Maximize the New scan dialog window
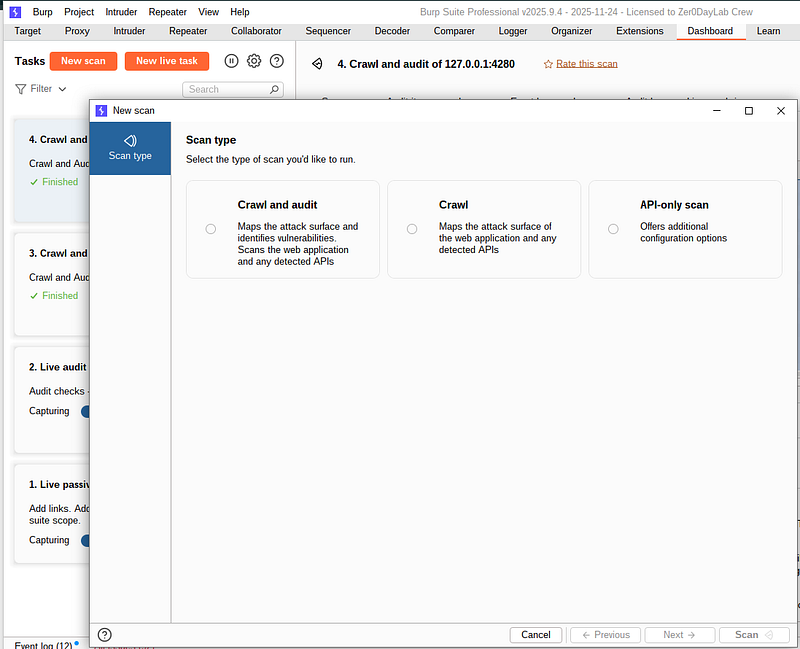 pyautogui.click(x=748, y=111)
